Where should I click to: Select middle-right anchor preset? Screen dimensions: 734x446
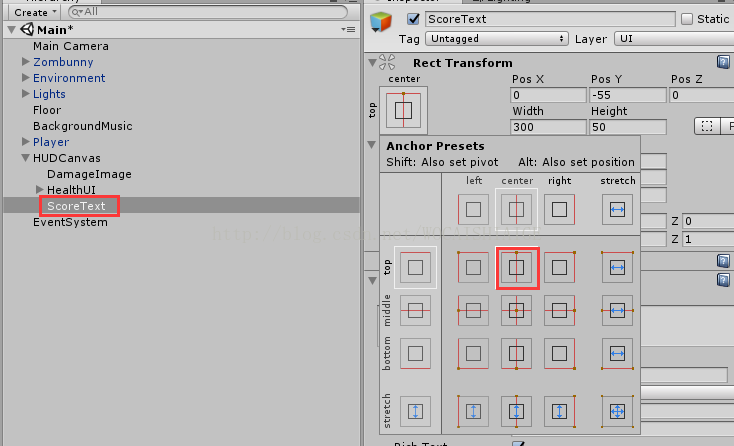tap(559, 310)
